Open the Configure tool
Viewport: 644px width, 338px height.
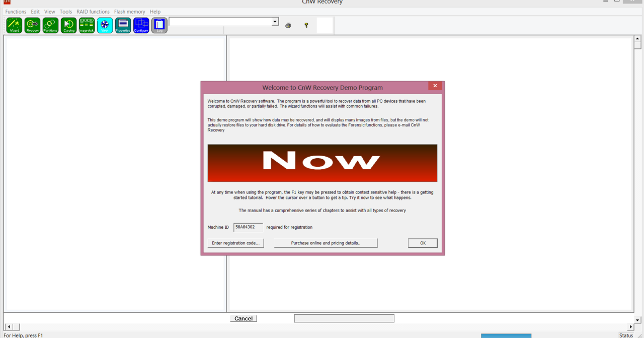(x=141, y=25)
